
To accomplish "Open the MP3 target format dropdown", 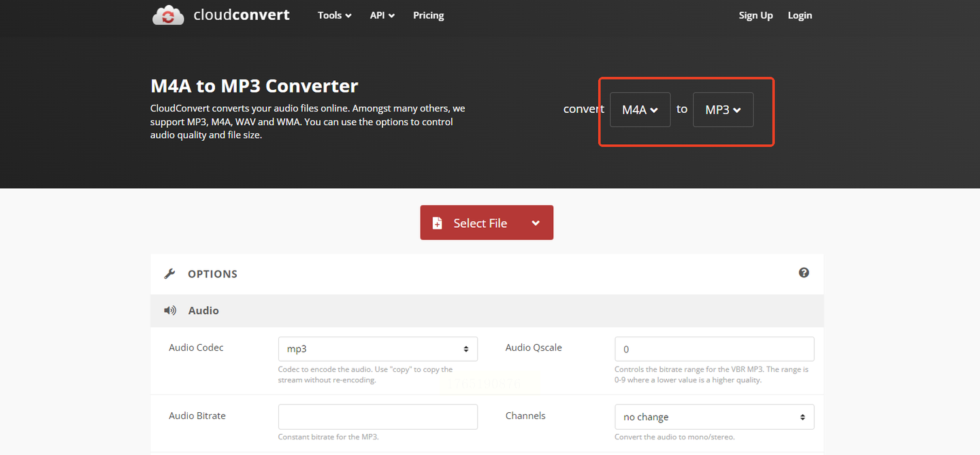I will (723, 109).
